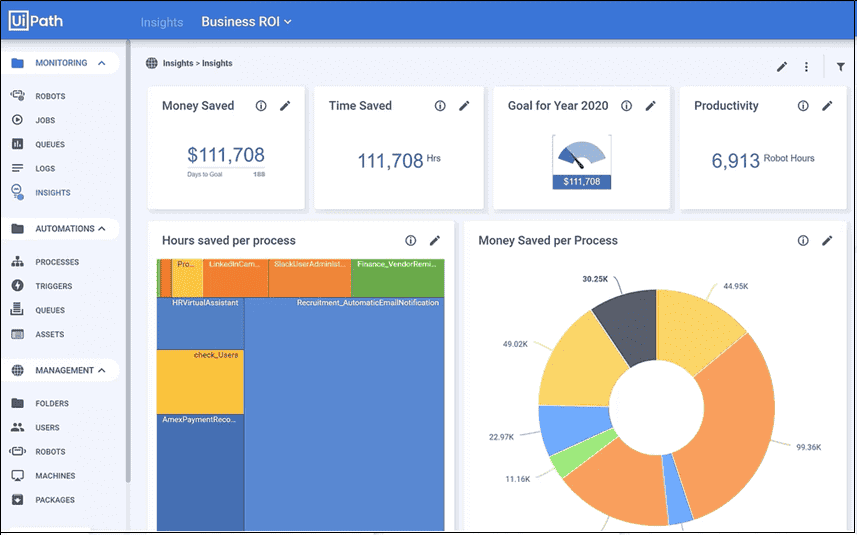Select the AmexPaymentReco treemap block
The height and width of the screenshot is (535, 857).
(201, 472)
